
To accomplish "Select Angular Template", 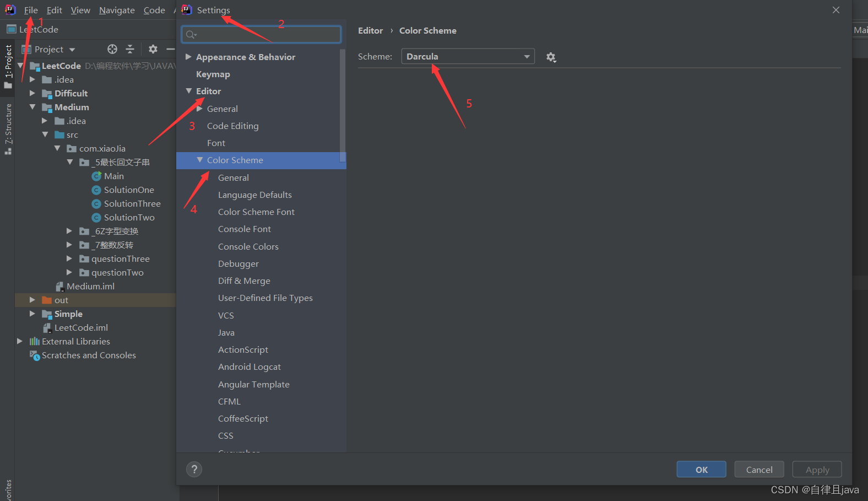I will (254, 384).
